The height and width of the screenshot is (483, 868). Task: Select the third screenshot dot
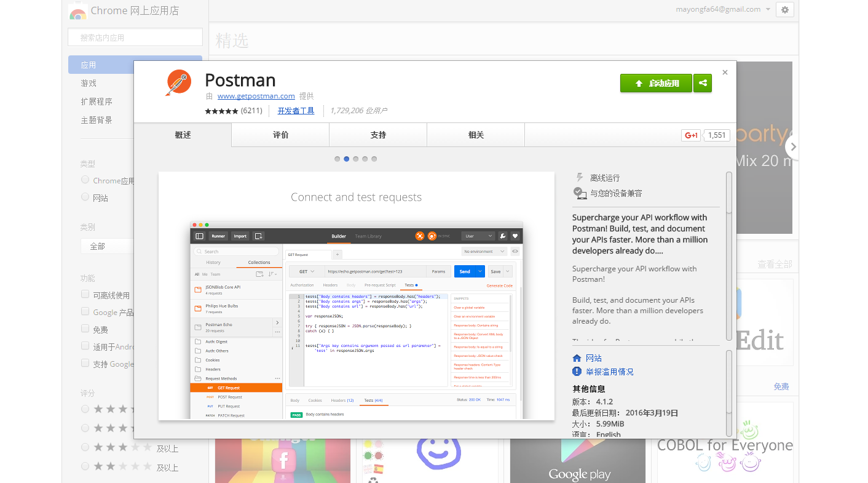pyautogui.click(x=355, y=159)
